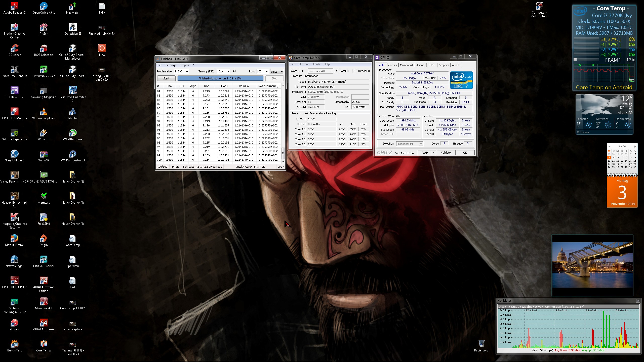Select the CCleaner desktop icon
The height and width of the screenshot is (362, 644).
click(14, 50)
